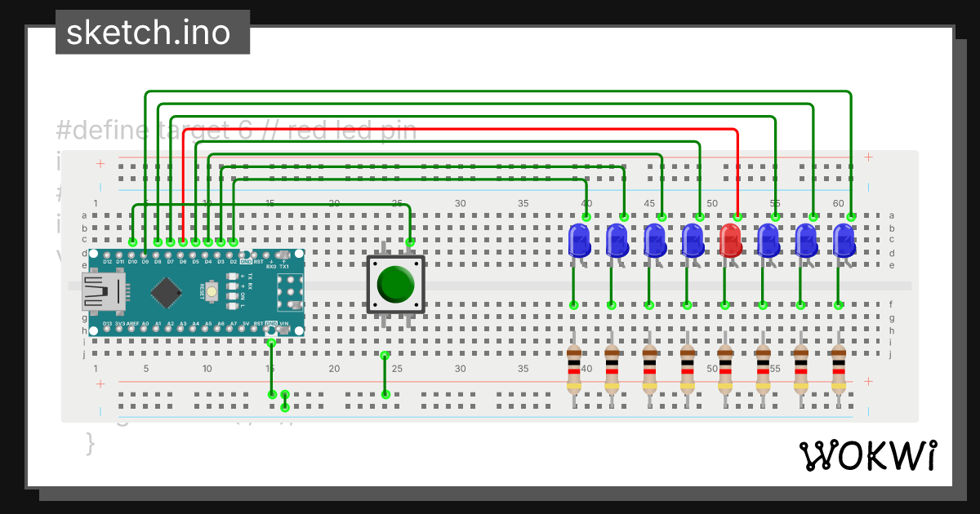Click the '#define target 6' code line
This screenshot has height=514, width=980.
coord(237,130)
